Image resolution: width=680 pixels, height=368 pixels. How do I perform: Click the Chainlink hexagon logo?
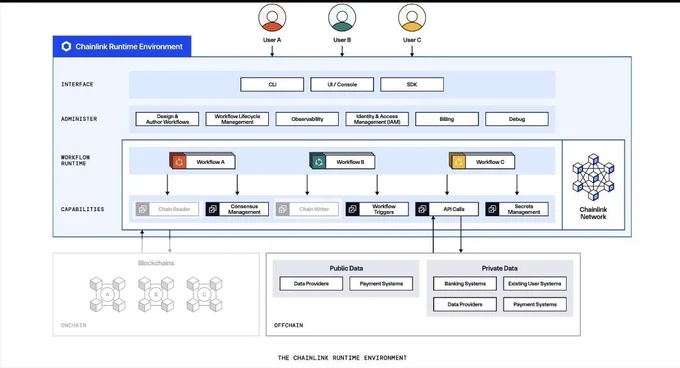[x=66, y=46]
